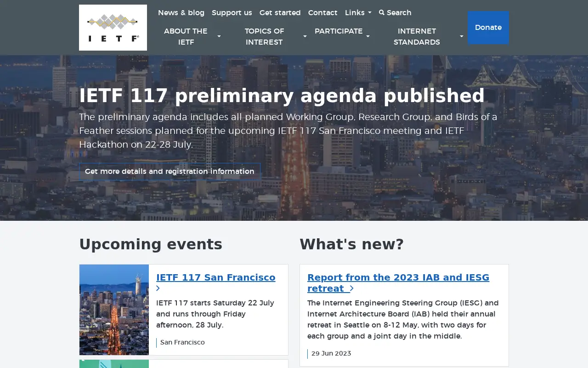Click the Upcoming events heading
Screen dimensions: 588x368
click(x=151, y=244)
